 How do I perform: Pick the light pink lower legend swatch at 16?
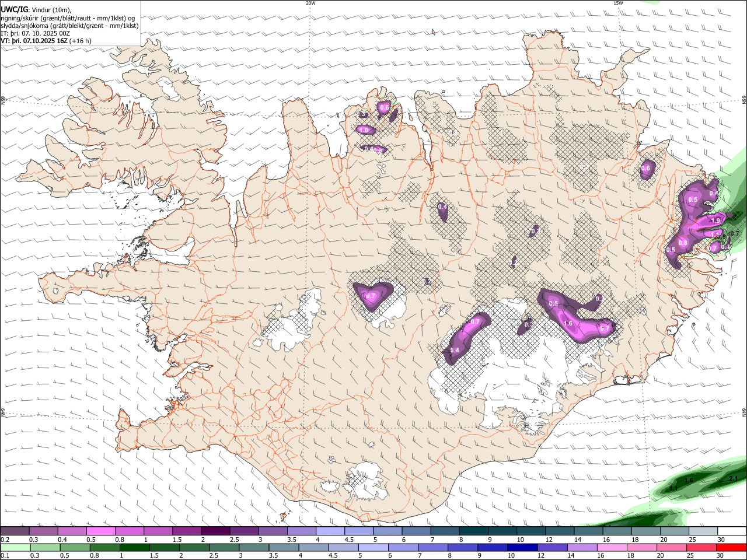pos(613,548)
